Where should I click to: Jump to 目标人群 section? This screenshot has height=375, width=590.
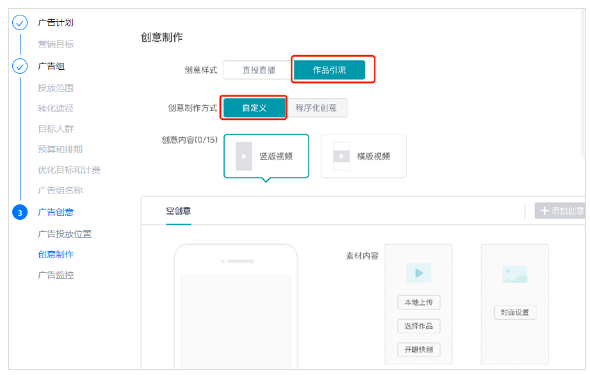[56, 129]
